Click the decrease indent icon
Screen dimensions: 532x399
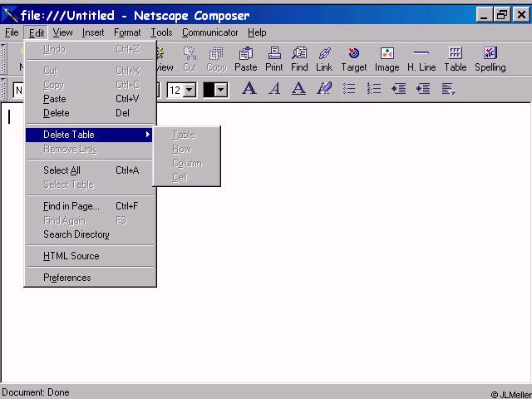point(399,89)
